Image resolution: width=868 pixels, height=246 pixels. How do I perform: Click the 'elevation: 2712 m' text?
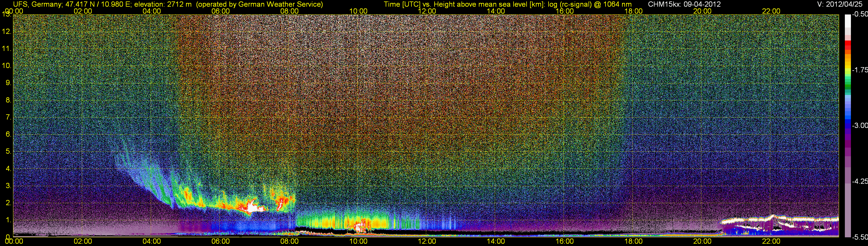click(163, 4)
